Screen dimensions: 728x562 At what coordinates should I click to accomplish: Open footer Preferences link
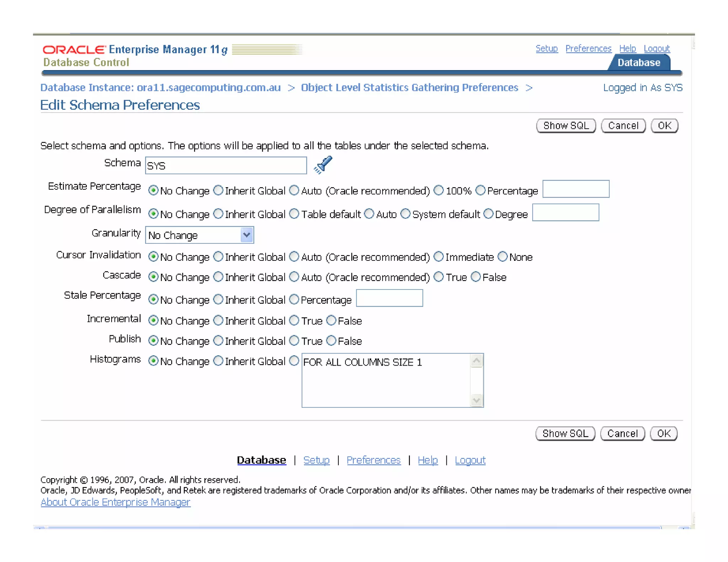tap(374, 460)
